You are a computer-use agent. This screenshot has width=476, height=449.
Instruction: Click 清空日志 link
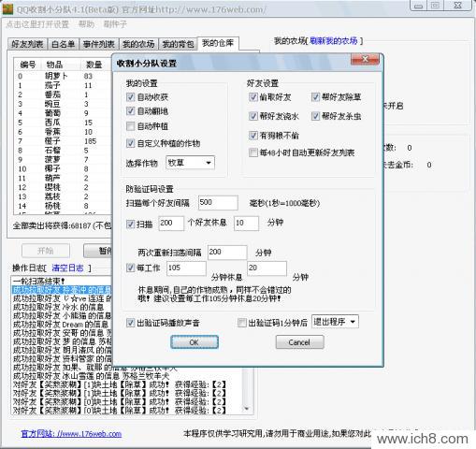pyautogui.click(x=67, y=268)
